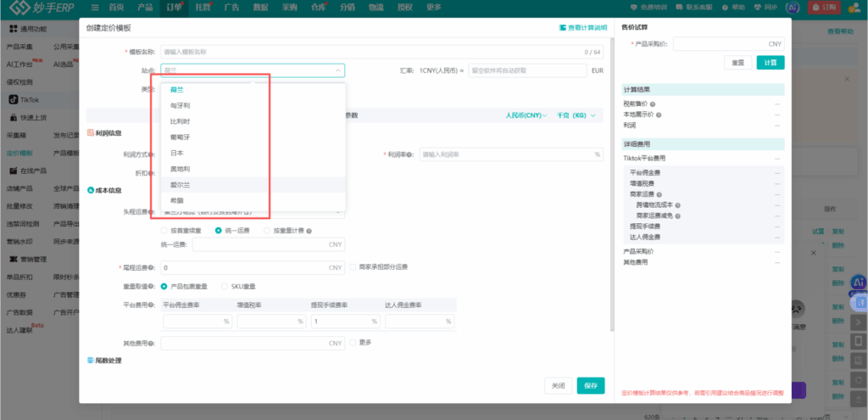Select 统一运费 radio option
Image resolution: width=868 pixels, height=420 pixels.
(219, 231)
